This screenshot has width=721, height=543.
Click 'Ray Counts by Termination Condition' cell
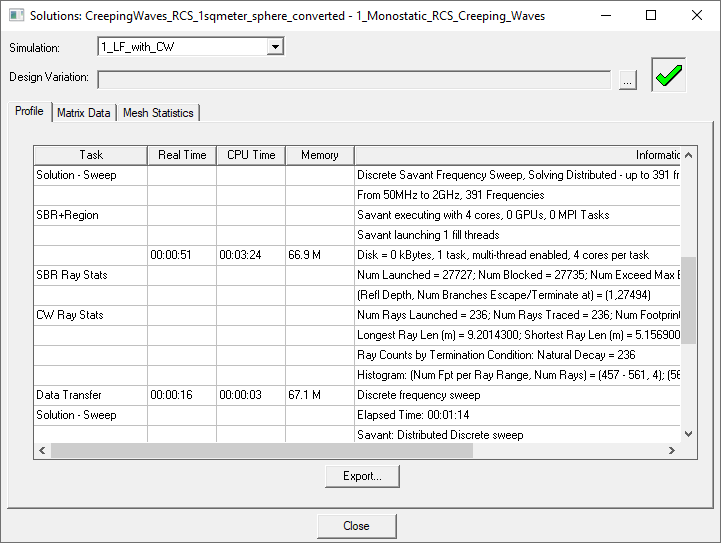point(517,355)
